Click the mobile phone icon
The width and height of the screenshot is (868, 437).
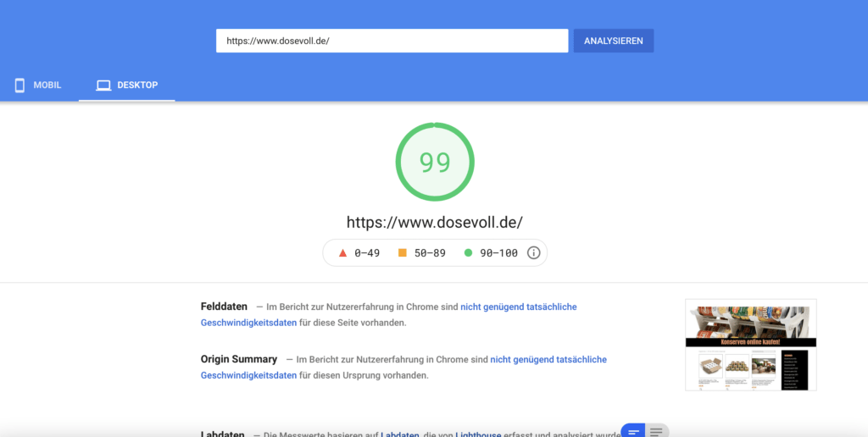[x=19, y=86]
